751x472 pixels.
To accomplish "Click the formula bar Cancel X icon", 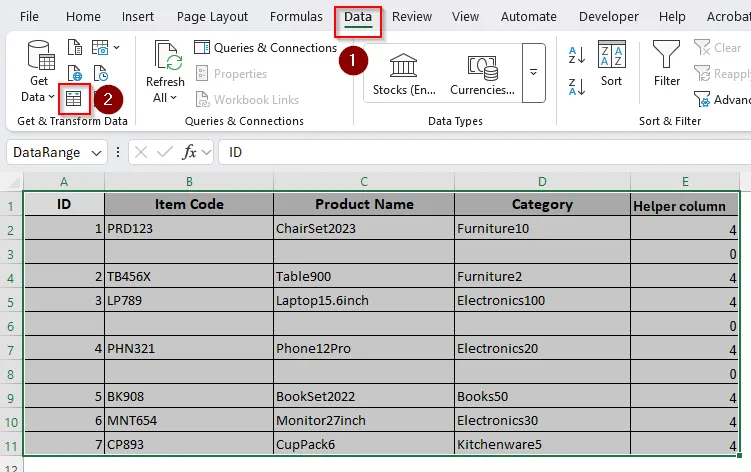I will click(141, 152).
